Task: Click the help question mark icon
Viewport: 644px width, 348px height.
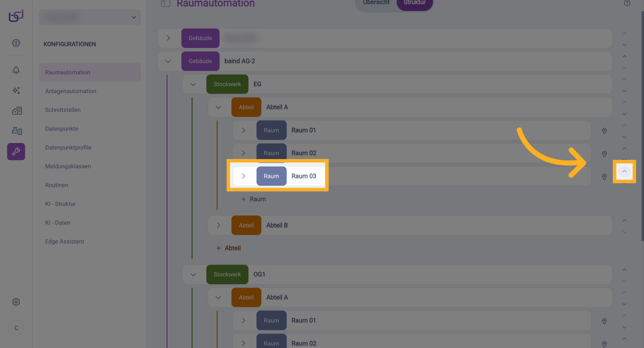Action: [627, 3]
